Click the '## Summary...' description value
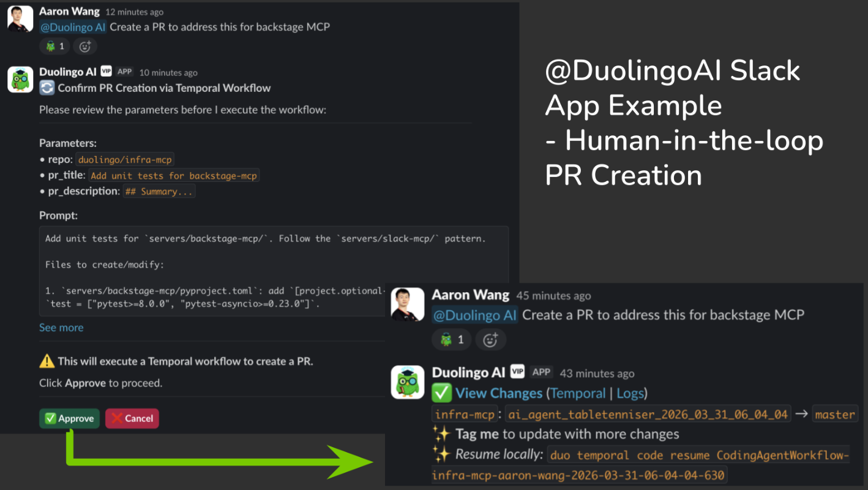 [159, 192]
